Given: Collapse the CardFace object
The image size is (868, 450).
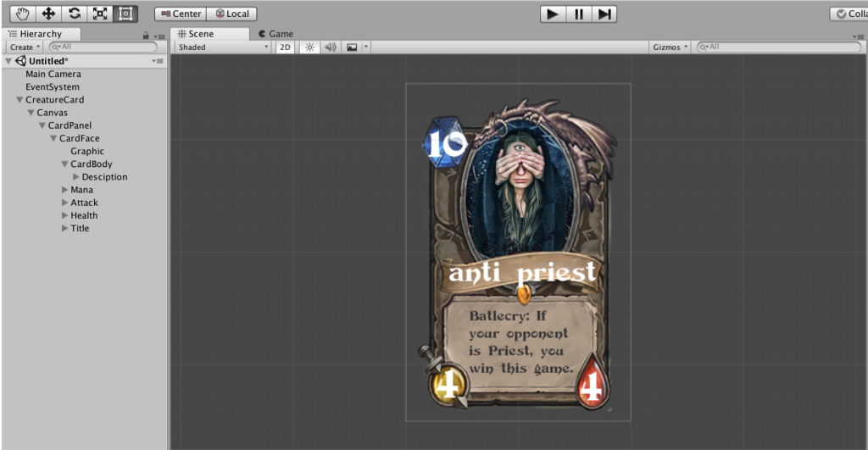Looking at the screenshot, I should 53,138.
